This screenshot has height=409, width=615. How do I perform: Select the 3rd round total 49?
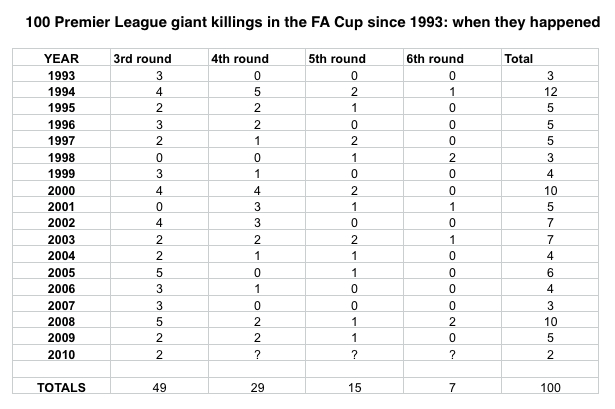pyautogui.click(x=159, y=387)
